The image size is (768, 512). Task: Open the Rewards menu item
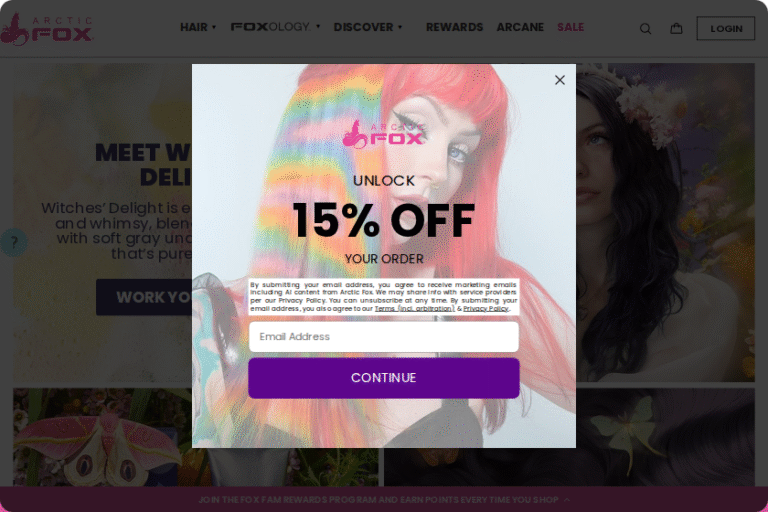pyautogui.click(x=454, y=27)
